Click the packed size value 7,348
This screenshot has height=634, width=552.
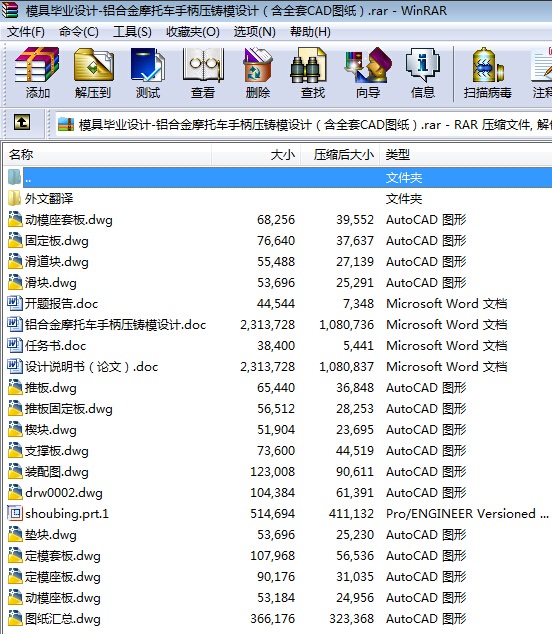point(358,303)
